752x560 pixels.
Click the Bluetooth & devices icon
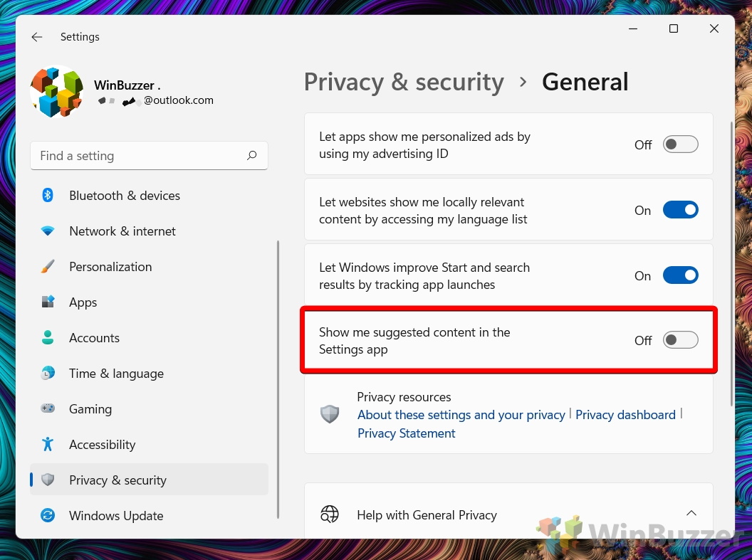coord(48,196)
